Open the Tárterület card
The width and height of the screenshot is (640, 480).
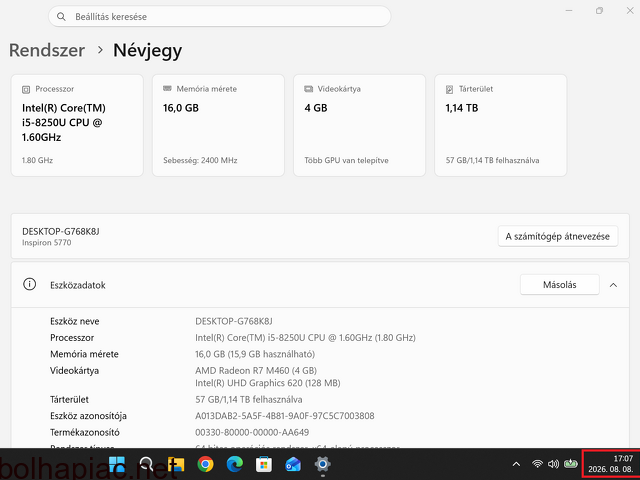(501, 125)
